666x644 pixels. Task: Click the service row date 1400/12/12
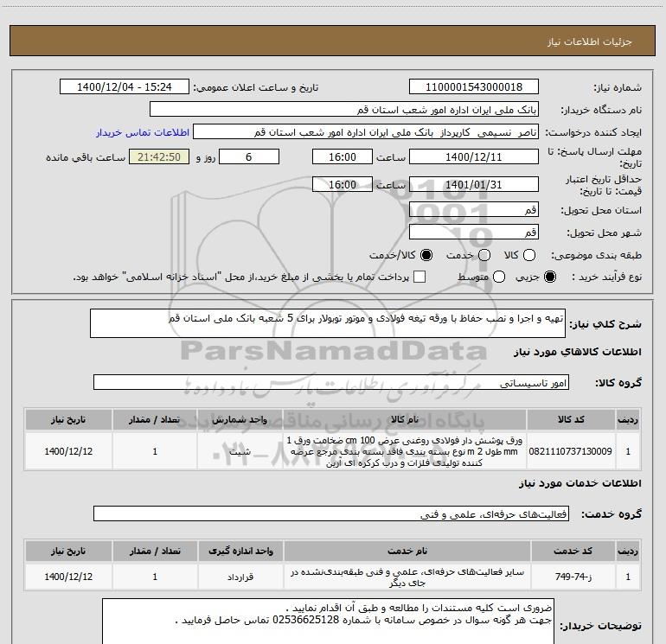[x=68, y=577]
